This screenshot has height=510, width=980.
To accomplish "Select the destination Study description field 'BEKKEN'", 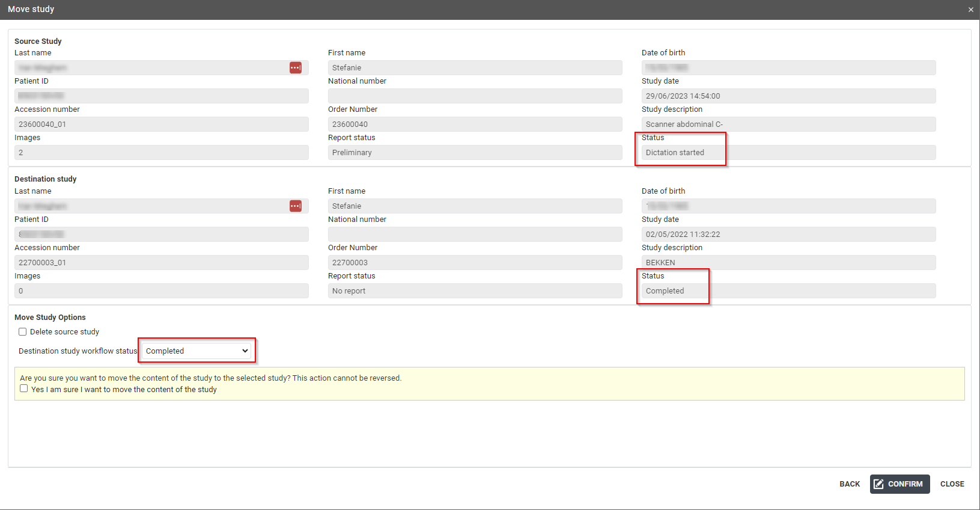I will pyautogui.click(x=788, y=263).
